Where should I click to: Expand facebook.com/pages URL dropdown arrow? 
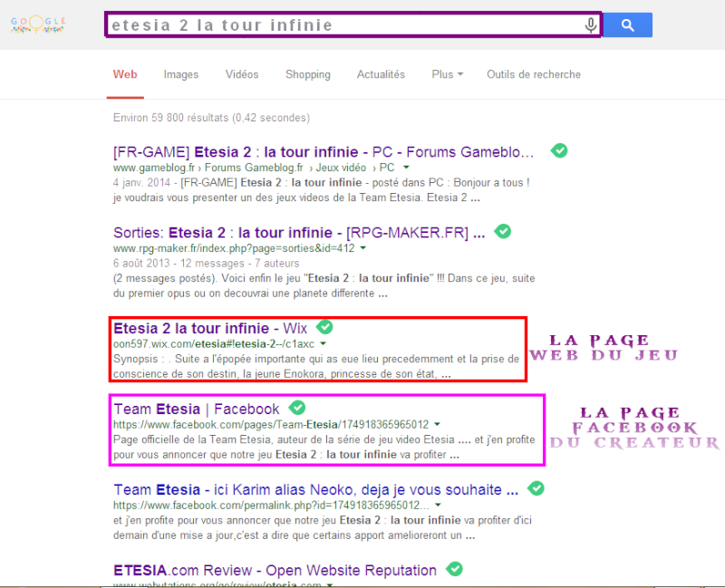click(x=437, y=424)
